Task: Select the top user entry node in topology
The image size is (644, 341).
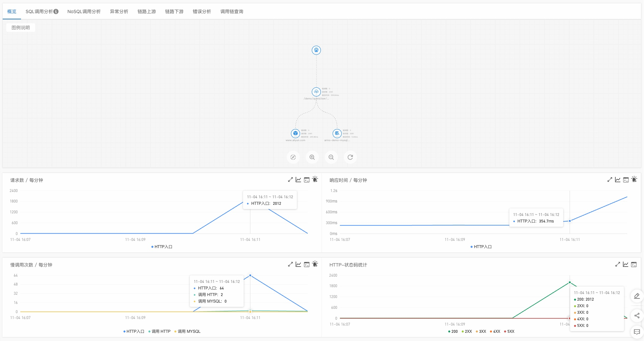Action: (x=316, y=50)
